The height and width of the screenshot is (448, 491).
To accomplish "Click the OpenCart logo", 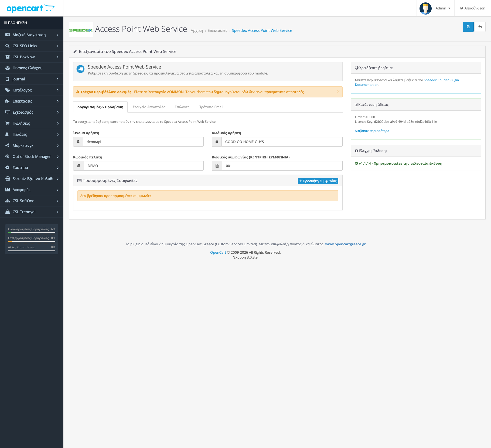I will (x=30, y=8).
